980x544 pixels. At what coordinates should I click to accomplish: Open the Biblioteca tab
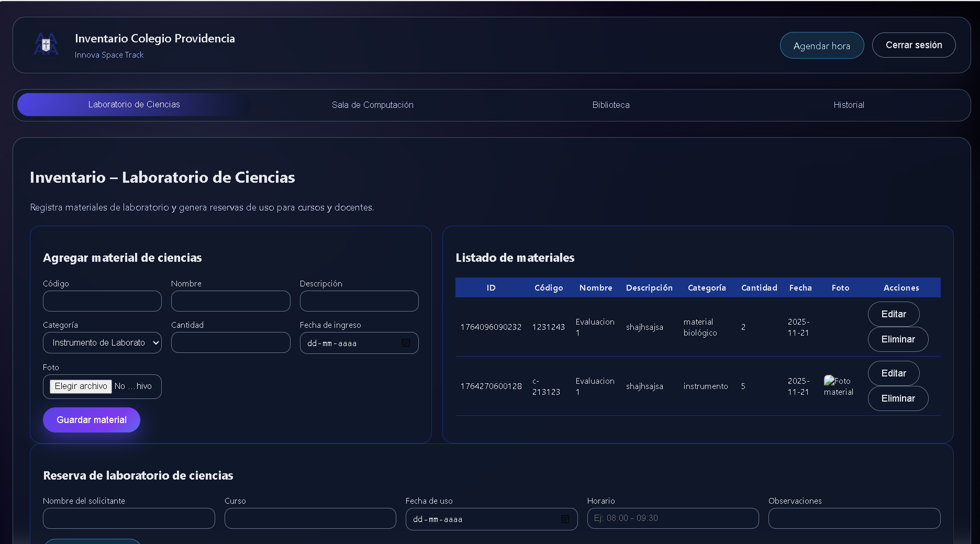pyautogui.click(x=610, y=105)
